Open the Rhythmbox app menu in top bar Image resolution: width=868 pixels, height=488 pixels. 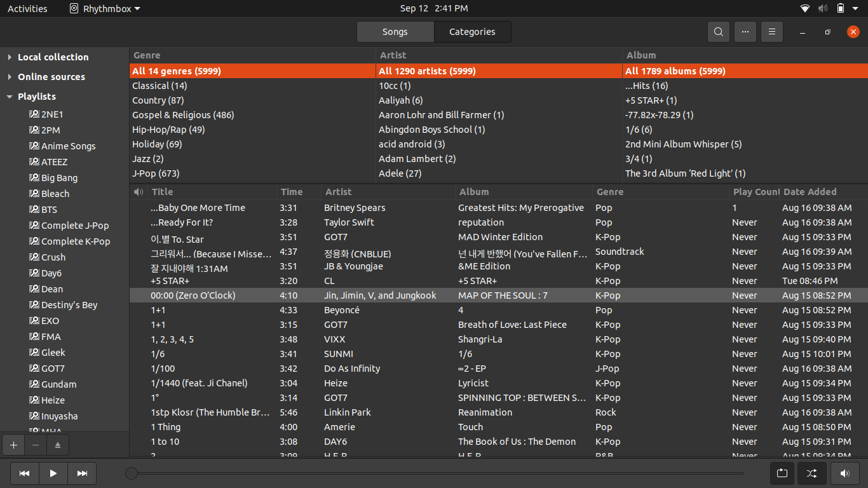tap(105, 8)
